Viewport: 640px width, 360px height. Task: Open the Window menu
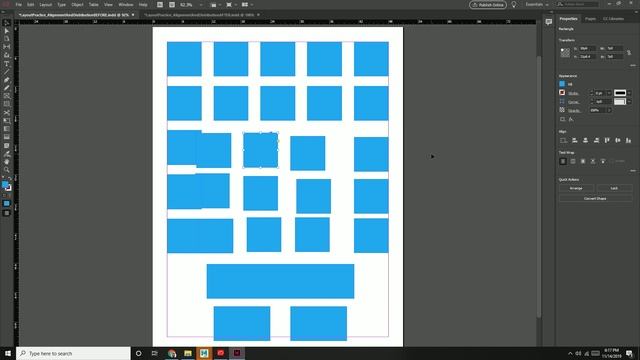(x=126, y=4)
